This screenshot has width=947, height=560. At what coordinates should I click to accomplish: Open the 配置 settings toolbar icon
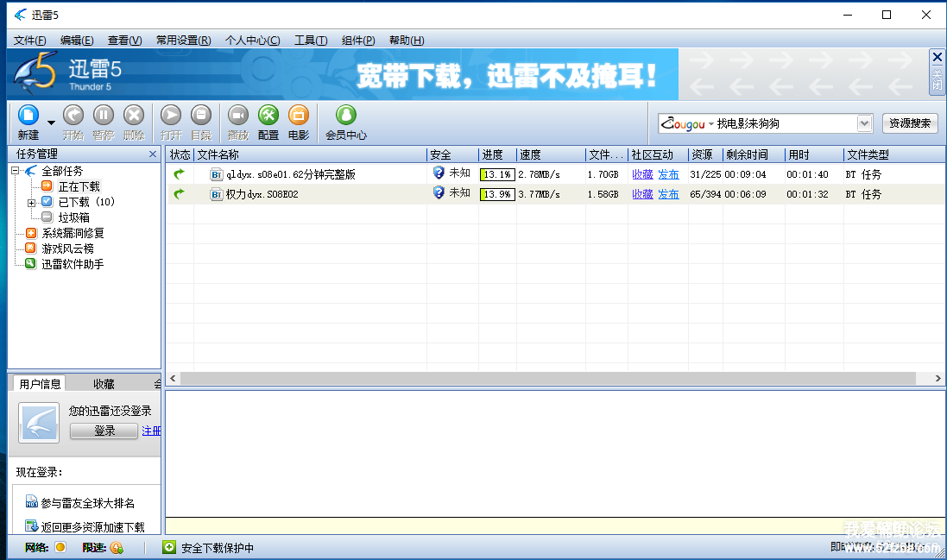[x=268, y=115]
